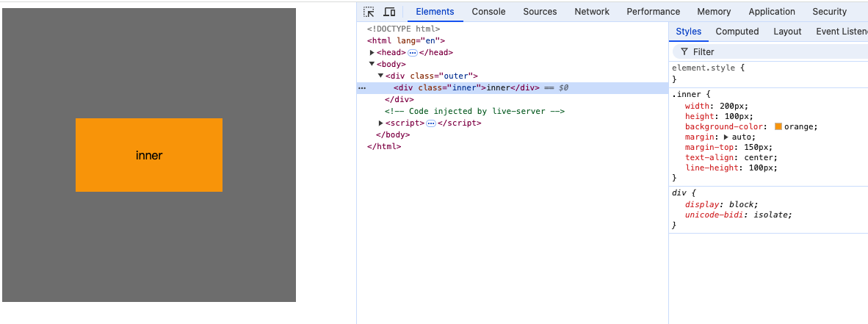868x324 pixels.
Task: Click the orange inner box on page
Action: pos(149,155)
